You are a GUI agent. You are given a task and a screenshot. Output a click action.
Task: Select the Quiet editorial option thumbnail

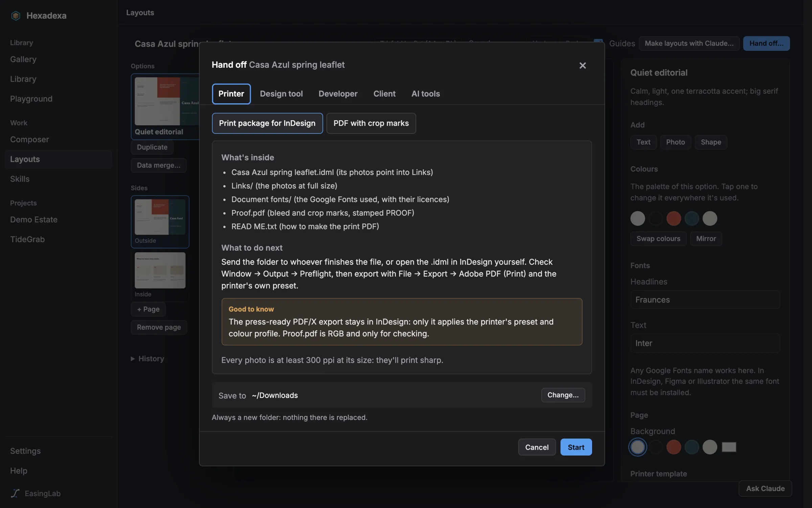tap(166, 107)
